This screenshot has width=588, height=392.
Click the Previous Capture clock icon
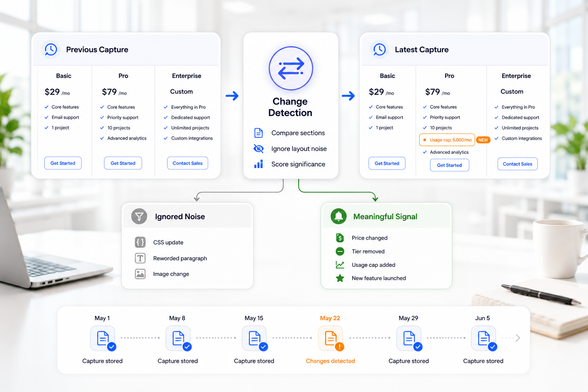(51, 49)
